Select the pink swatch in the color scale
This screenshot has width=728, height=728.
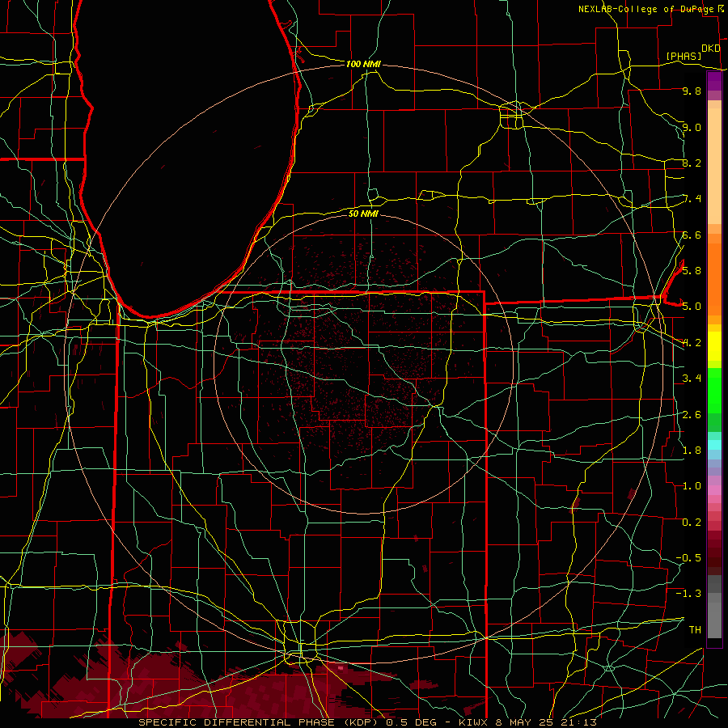click(714, 490)
